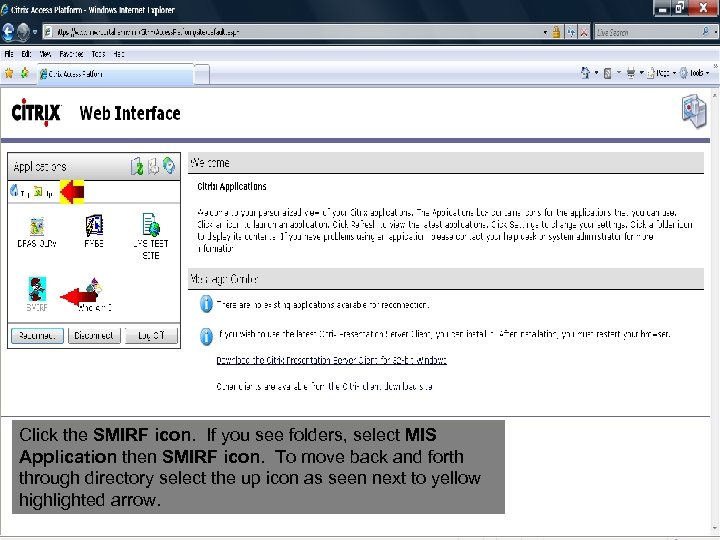Viewport: 720px width, 540px height.
Task: Click the page scrollbar up arrow
Action: click(x=715, y=96)
